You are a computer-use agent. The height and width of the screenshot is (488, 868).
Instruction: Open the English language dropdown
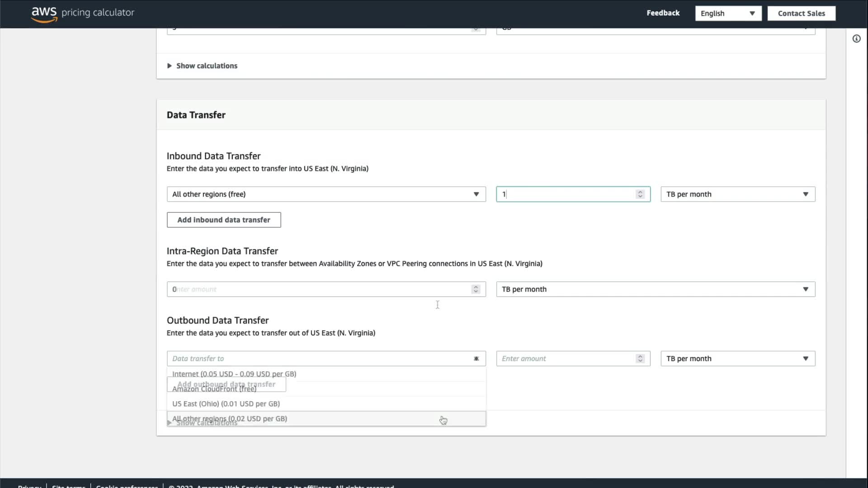click(728, 14)
